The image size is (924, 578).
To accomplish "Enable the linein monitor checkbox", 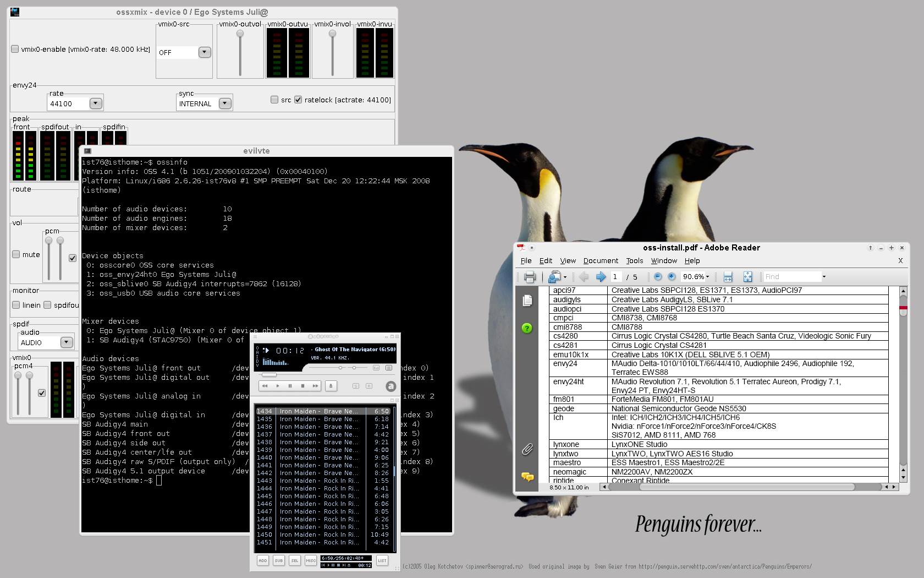I will coord(16,305).
